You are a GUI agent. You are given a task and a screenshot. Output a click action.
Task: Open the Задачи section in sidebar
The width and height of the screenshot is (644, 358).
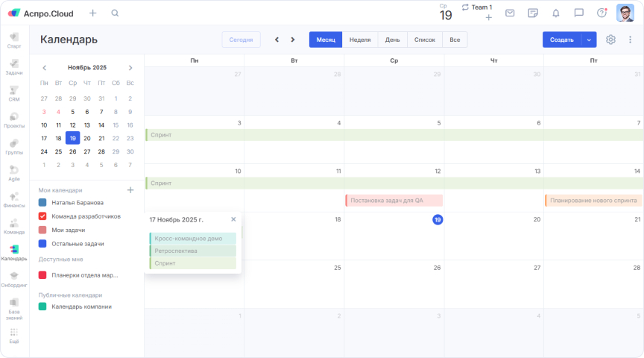coord(14,67)
